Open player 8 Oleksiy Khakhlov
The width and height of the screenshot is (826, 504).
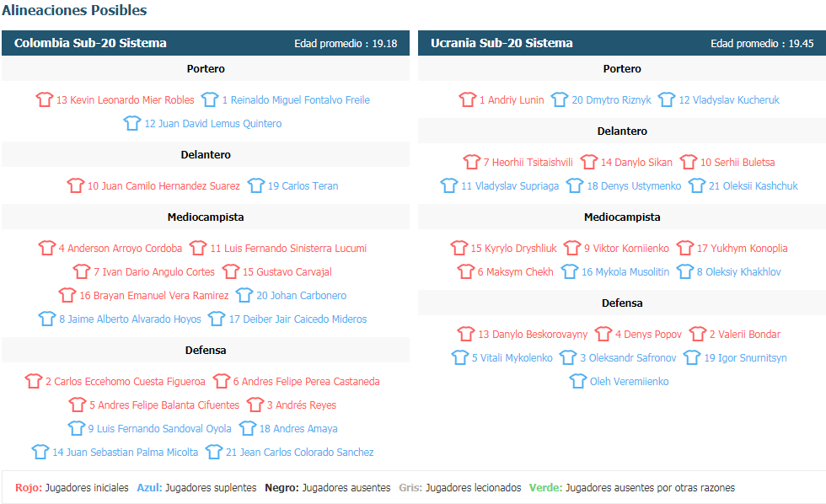(738, 271)
